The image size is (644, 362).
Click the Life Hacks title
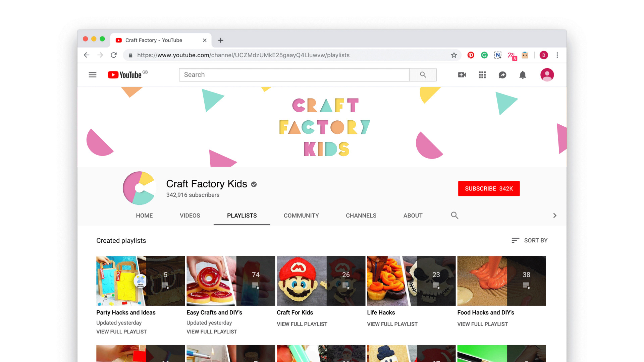click(381, 312)
